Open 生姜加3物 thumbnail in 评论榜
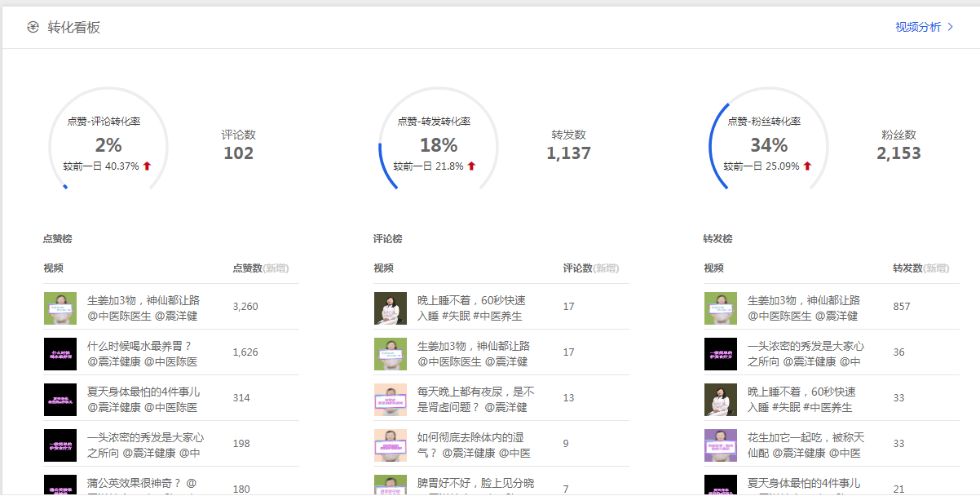980x496 pixels. 391,354
